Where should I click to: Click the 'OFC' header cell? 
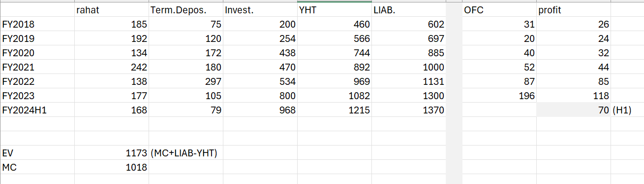click(x=499, y=10)
